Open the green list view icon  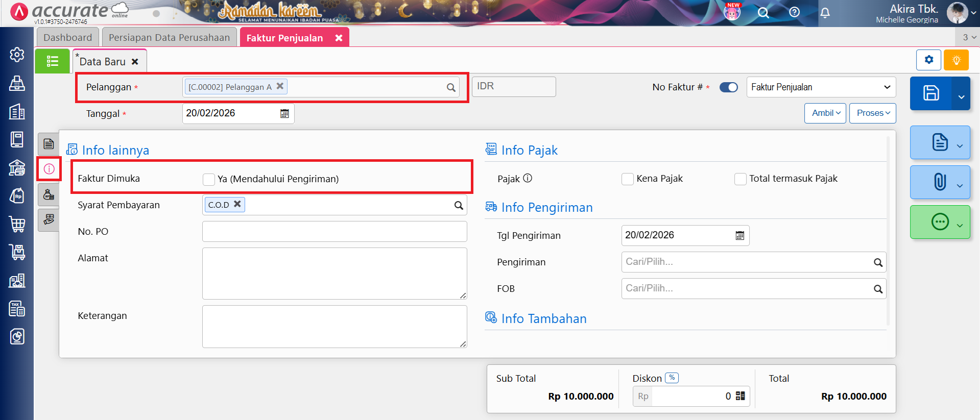[52, 61]
